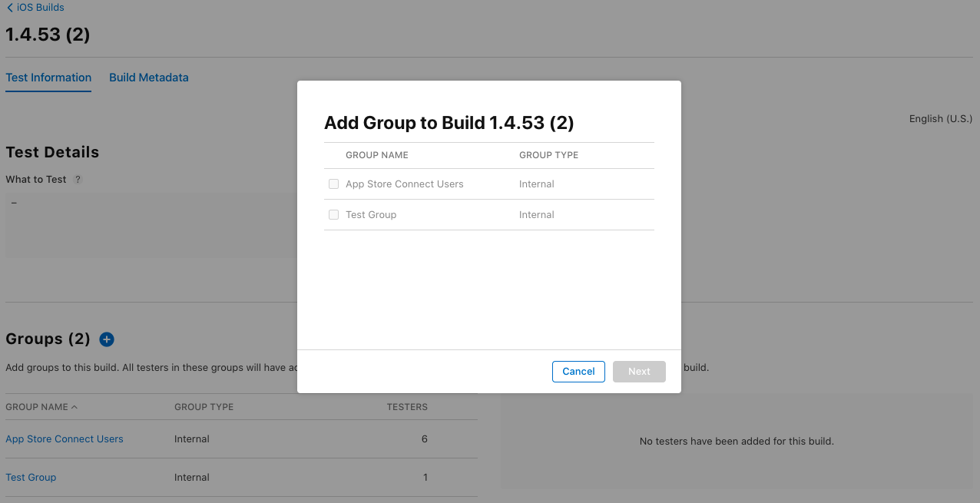Switch to the Test Information tab
The height and width of the screenshot is (503, 980).
[x=48, y=78]
